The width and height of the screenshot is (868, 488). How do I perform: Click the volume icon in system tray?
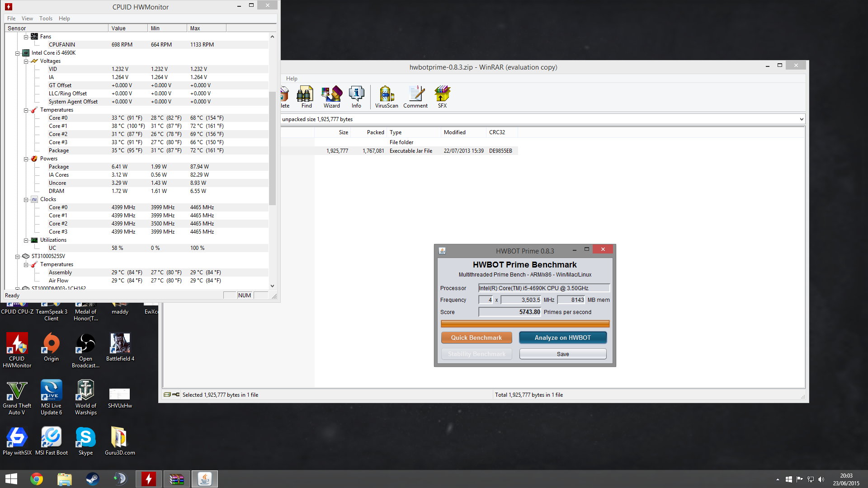821,479
